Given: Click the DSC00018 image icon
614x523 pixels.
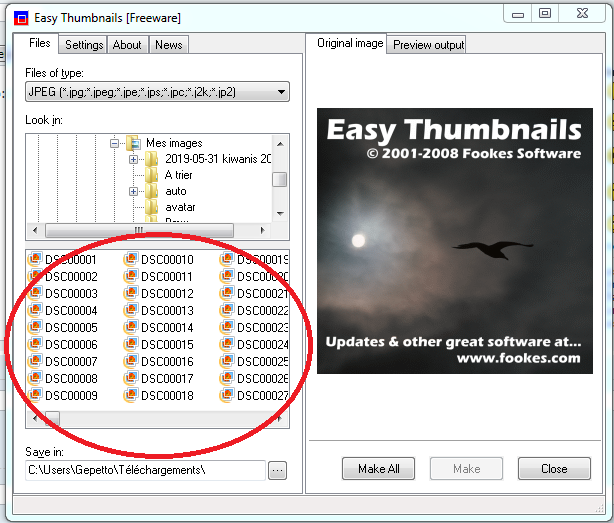Looking at the screenshot, I should [x=130, y=395].
